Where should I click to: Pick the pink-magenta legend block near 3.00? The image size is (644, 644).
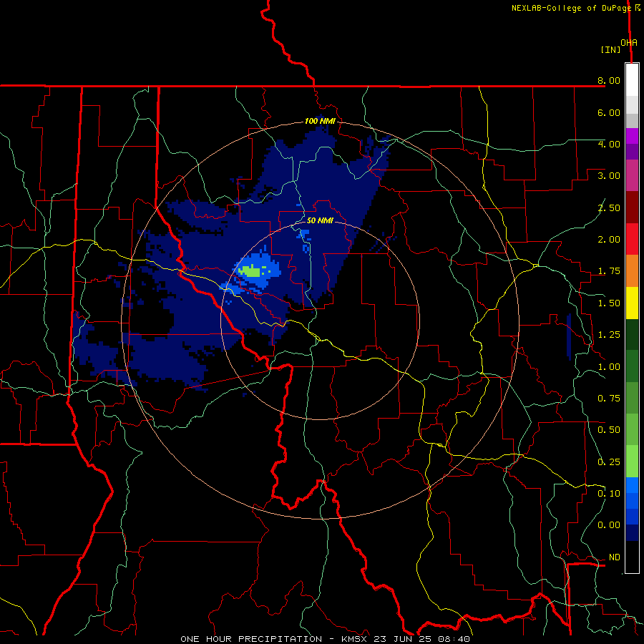coord(632,175)
